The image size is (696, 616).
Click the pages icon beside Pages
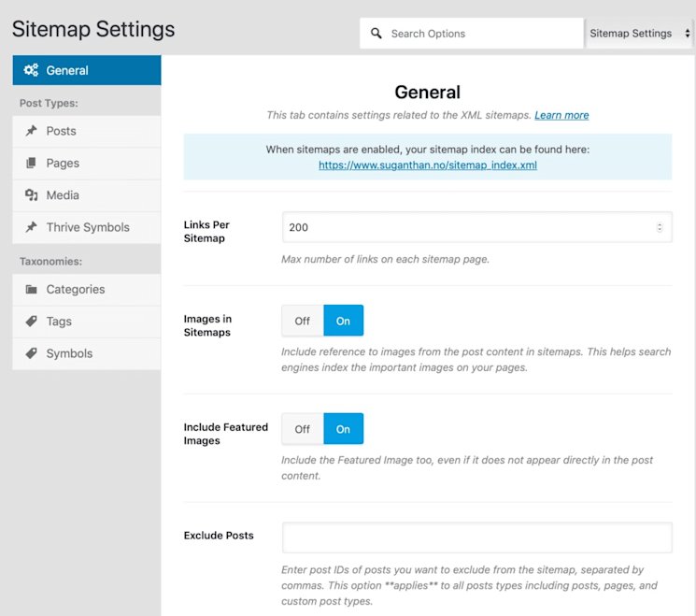(x=31, y=164)
